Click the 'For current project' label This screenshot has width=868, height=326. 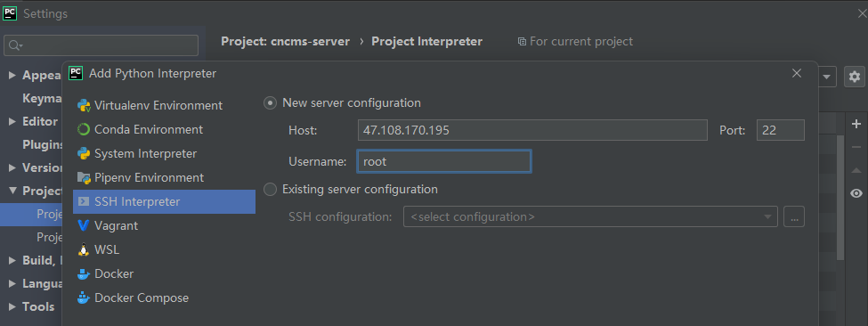click(581, 42)
